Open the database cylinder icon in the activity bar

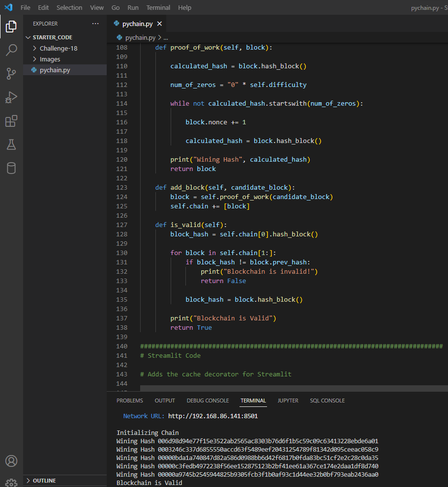pyautogui.click(x=11, y=168)
